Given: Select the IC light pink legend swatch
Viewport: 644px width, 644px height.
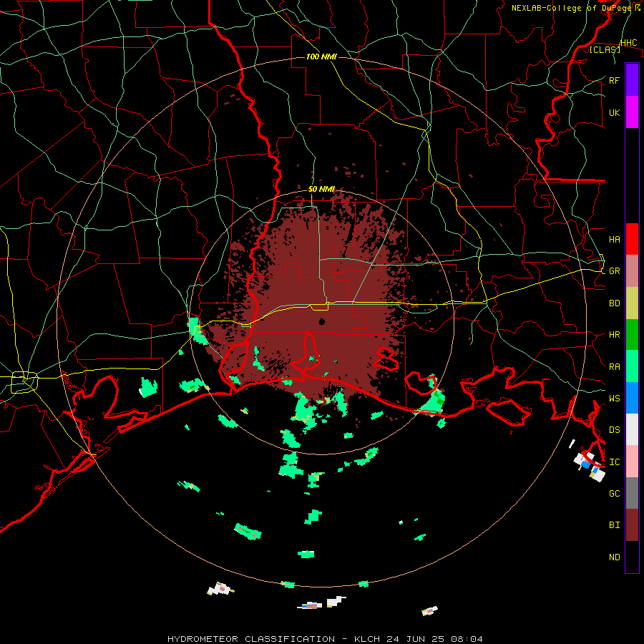Looking at the screenshot, I should [x=632, y=462].
